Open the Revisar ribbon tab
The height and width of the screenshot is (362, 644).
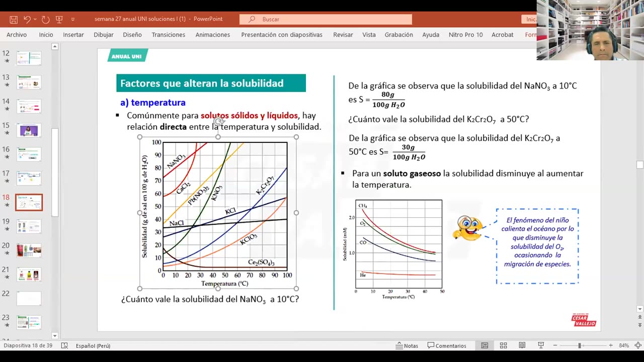(343, 35)
